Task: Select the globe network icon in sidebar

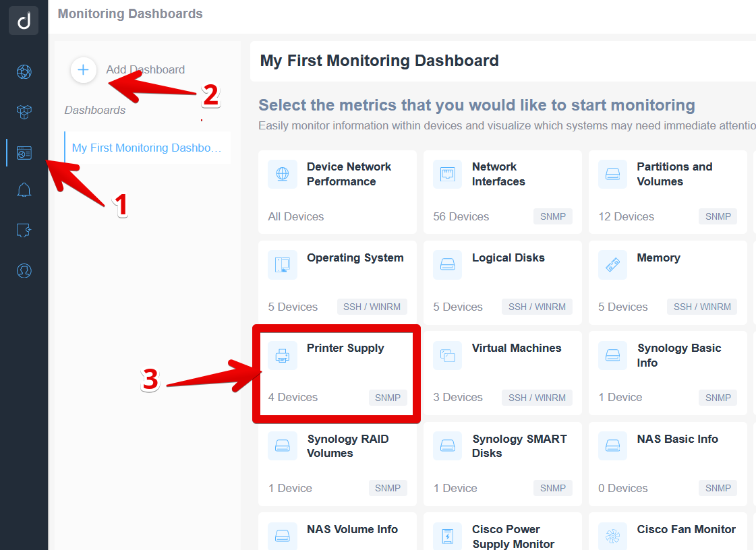Action: pos(24,71)
